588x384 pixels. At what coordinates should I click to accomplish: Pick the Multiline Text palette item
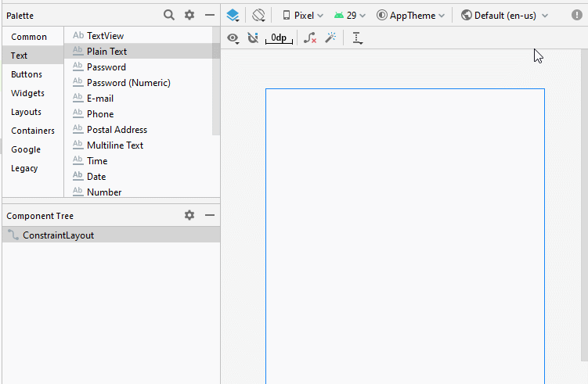point(138,145)
